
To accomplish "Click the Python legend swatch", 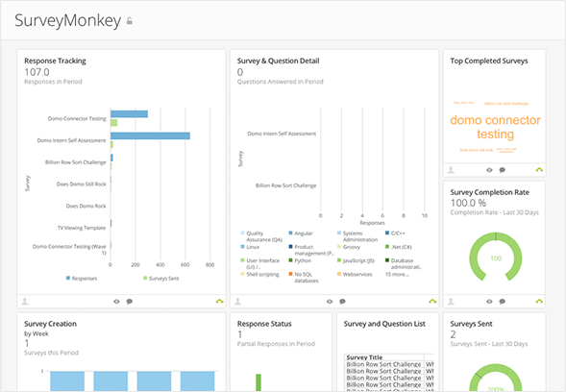I will (291, 260).
